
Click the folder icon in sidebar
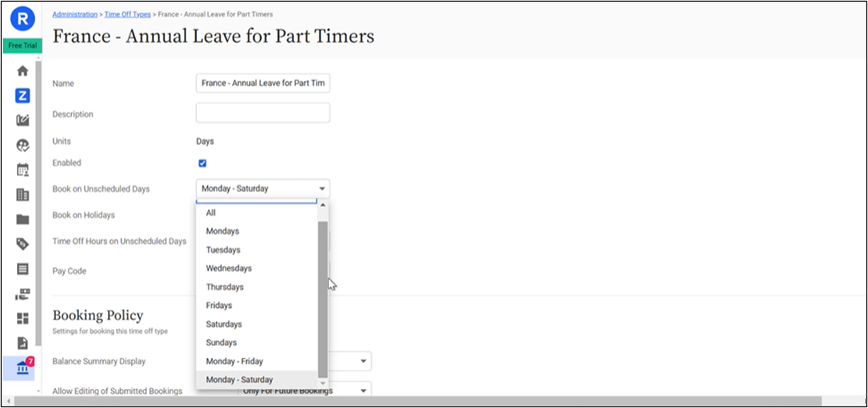tap(22, 220)
